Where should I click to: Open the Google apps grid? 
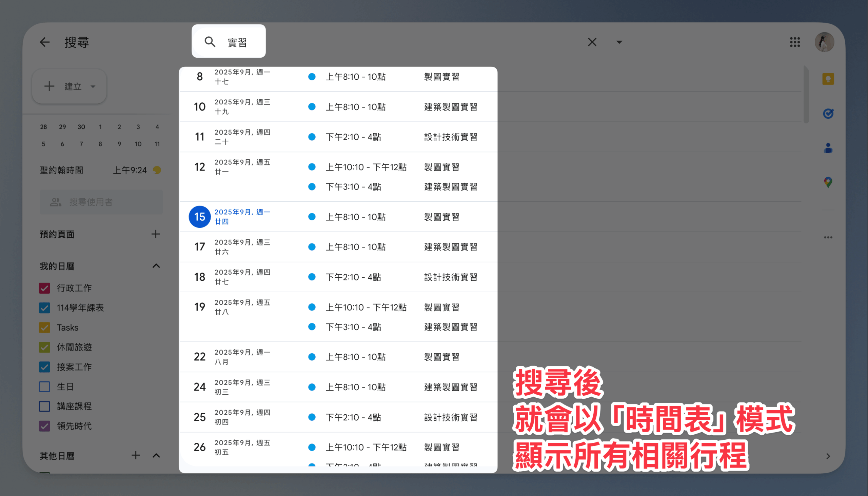(795, 42)
